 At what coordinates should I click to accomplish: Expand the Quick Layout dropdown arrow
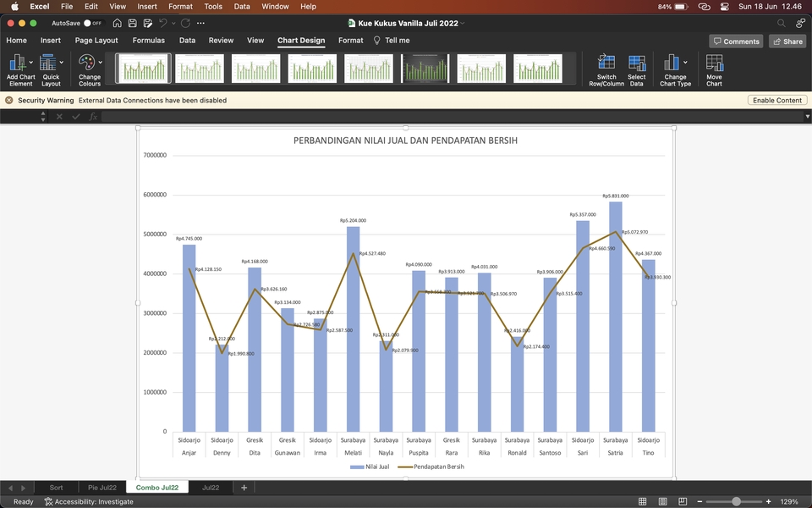point(63,60)
